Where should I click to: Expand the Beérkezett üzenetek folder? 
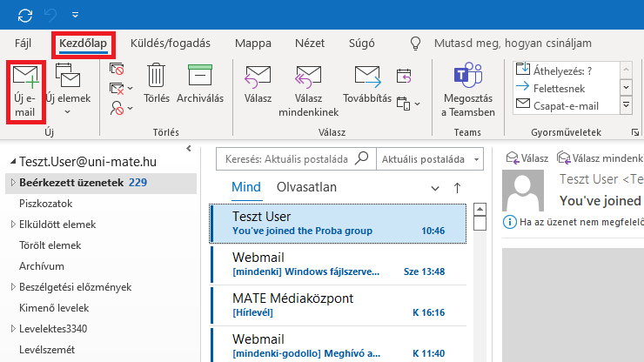[x=10, y=183]
